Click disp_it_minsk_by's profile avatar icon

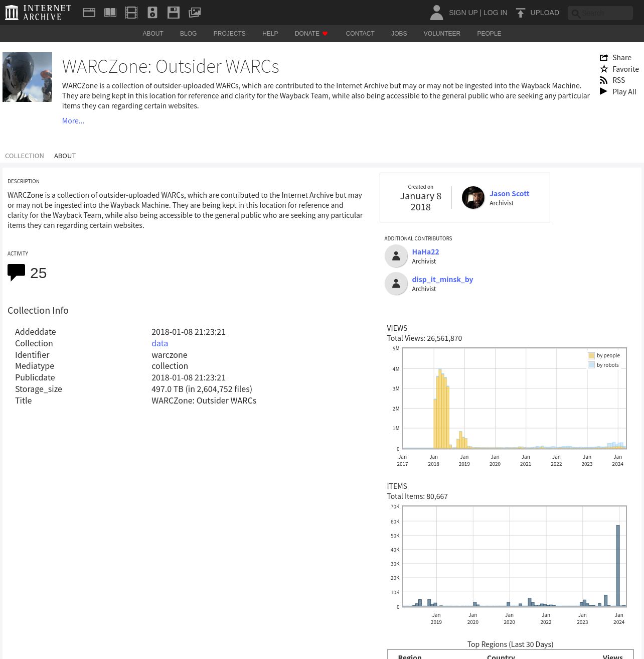click(396, 284)
